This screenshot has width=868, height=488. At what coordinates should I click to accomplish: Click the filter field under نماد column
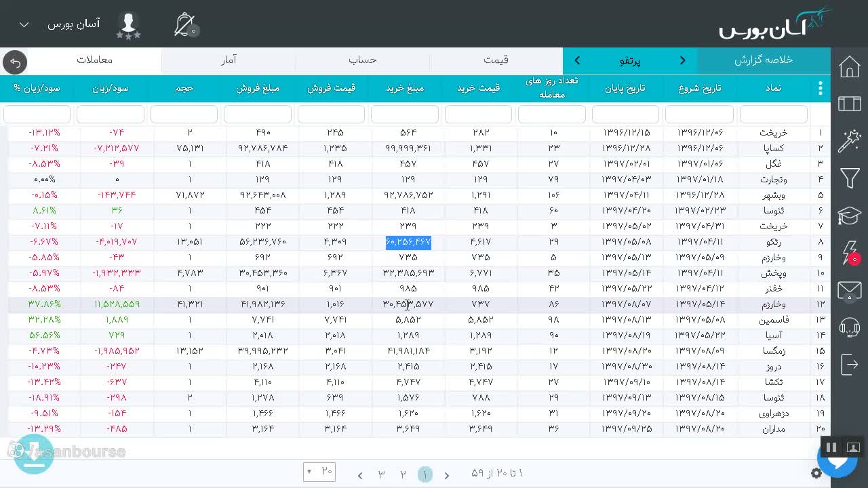point(773,114)
